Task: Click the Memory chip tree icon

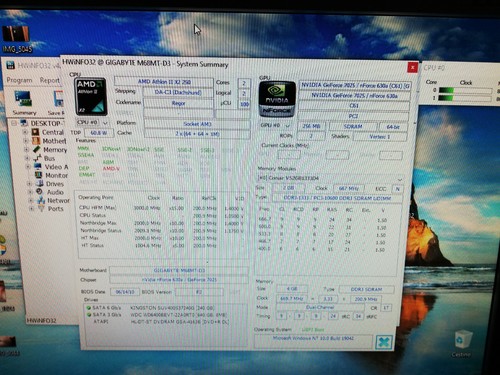Action: [x=37, y=149]
